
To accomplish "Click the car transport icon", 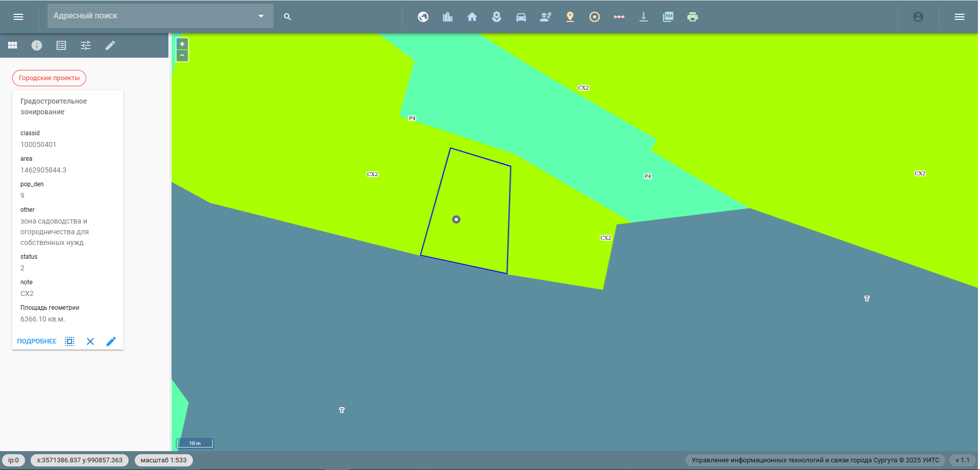I will (521, 17).
